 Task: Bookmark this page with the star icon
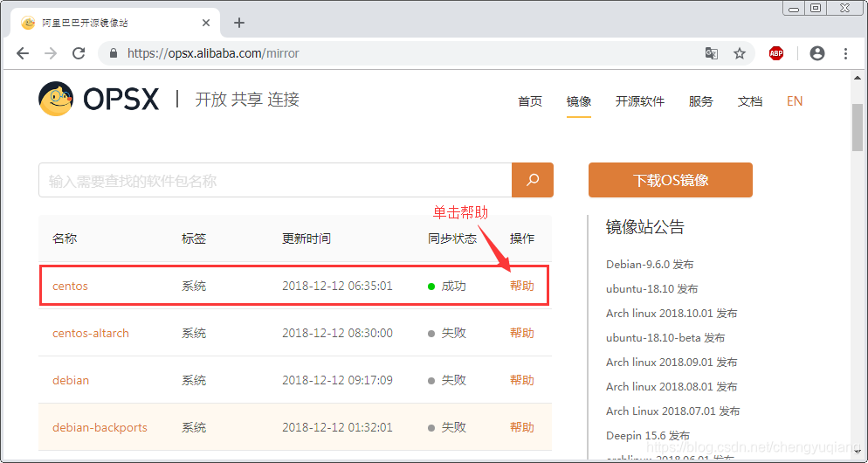tap(740, 53)
